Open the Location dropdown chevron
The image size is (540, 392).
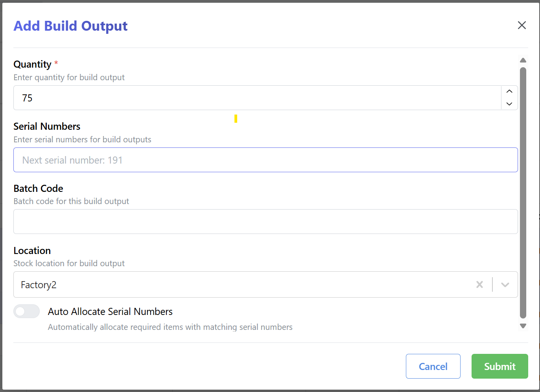click(x=505, y=284)
